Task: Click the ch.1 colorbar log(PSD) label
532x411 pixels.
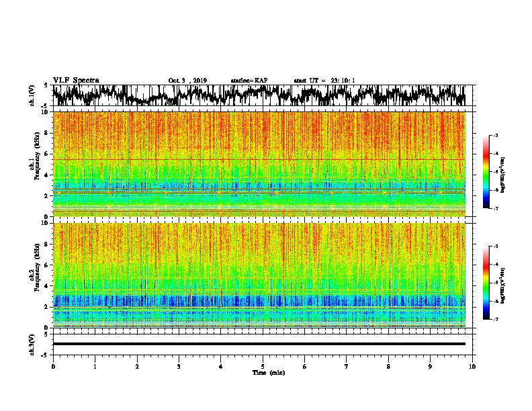Action: click(x=503, y=175)
